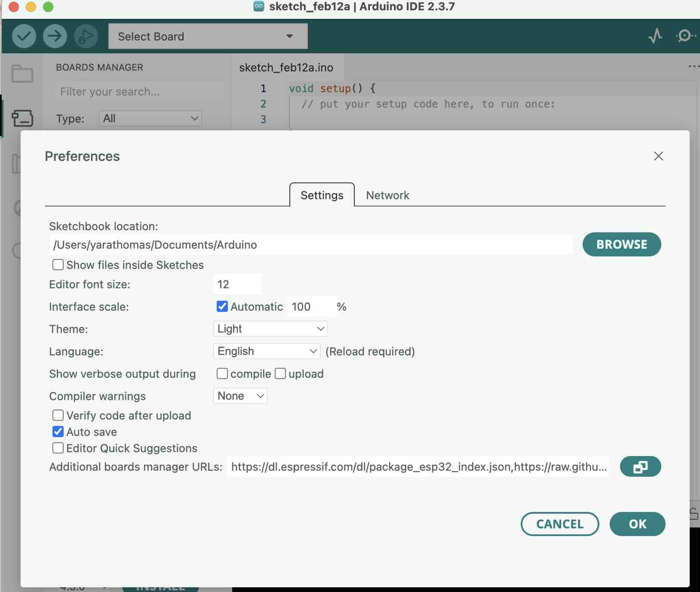Open the editor tab more options ellipsis

(694, 66)
